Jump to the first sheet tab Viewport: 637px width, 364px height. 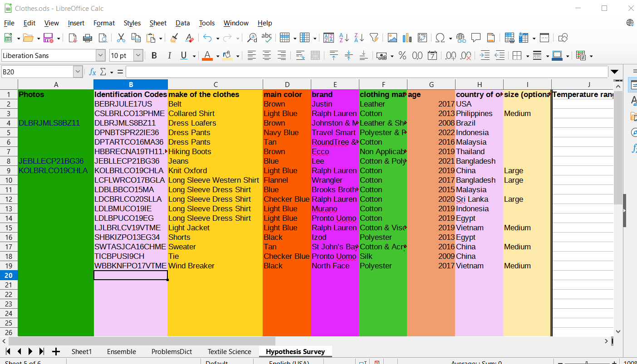click(8, 352)
